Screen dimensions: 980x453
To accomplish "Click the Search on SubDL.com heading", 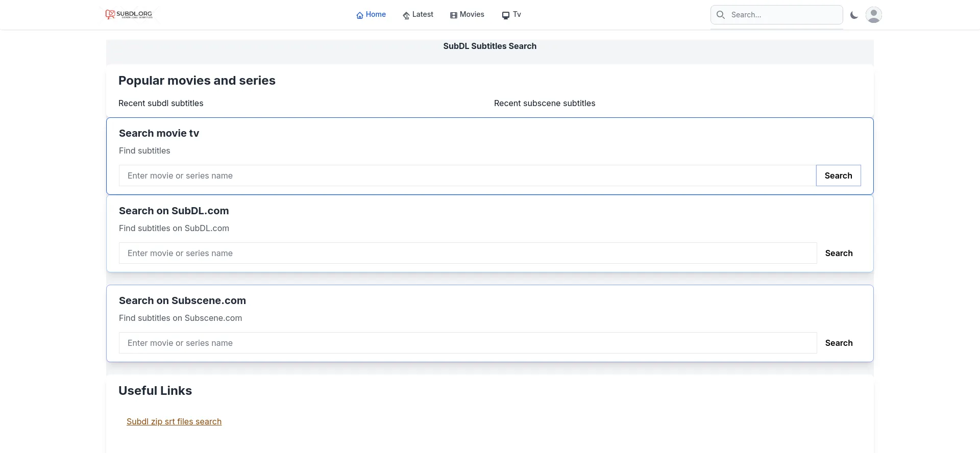I will coord(174,211).
